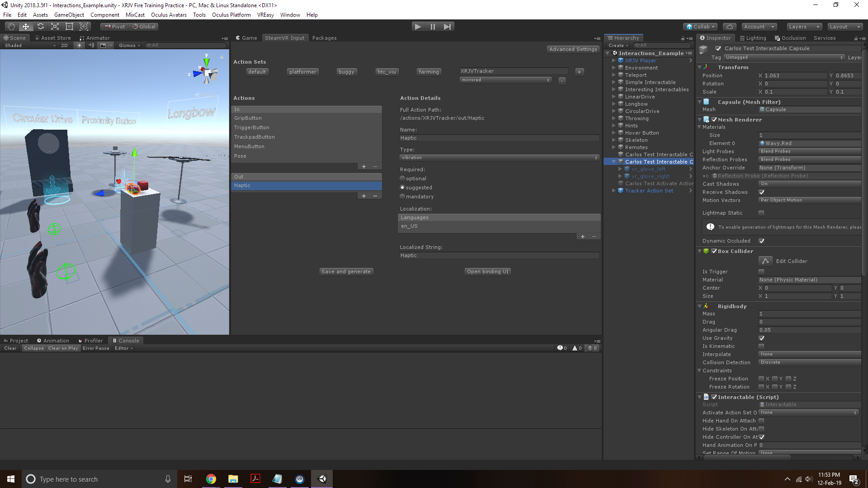Expand the XRJV Player hierarchy item

click(613, 60)
